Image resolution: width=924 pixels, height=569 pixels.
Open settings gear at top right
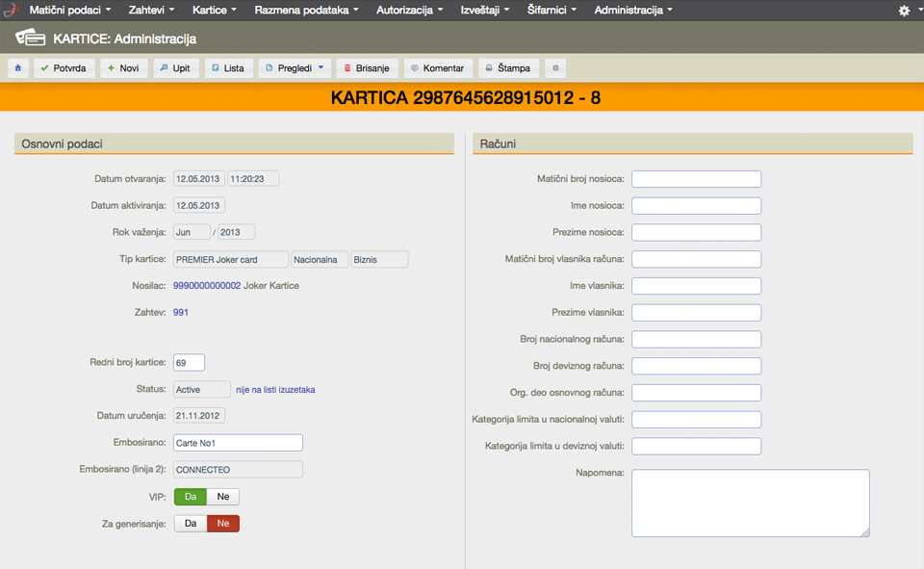904,11
